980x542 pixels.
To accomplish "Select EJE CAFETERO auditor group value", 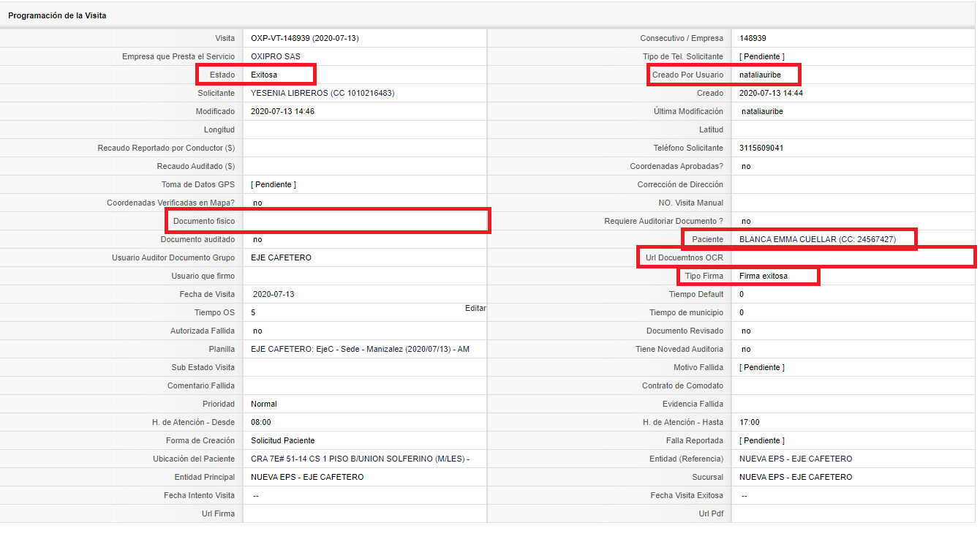I will [x=281, y=257].
